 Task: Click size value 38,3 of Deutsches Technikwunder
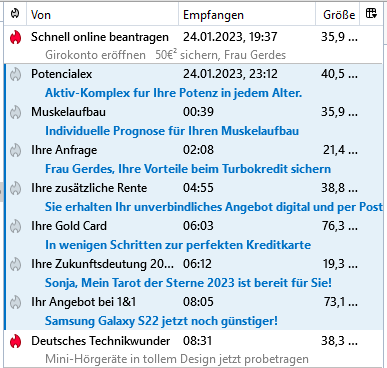(x=339, y=341)
